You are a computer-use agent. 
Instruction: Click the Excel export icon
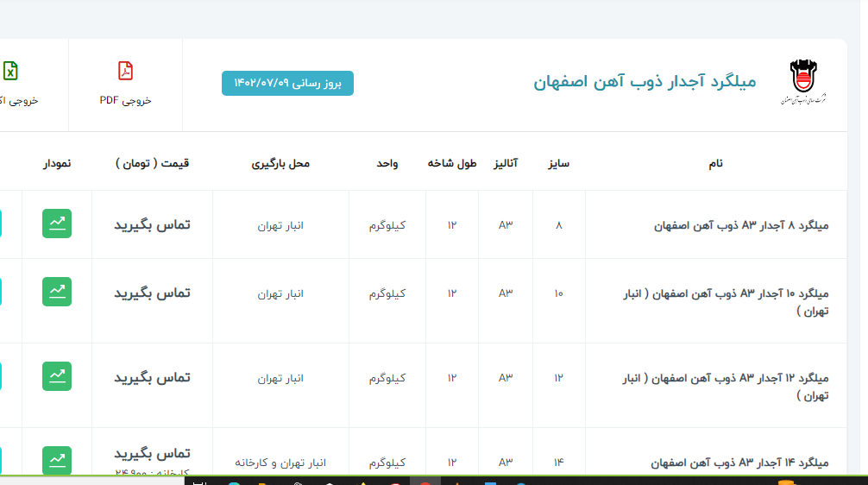pyautogui.click(x=10, y=72)
